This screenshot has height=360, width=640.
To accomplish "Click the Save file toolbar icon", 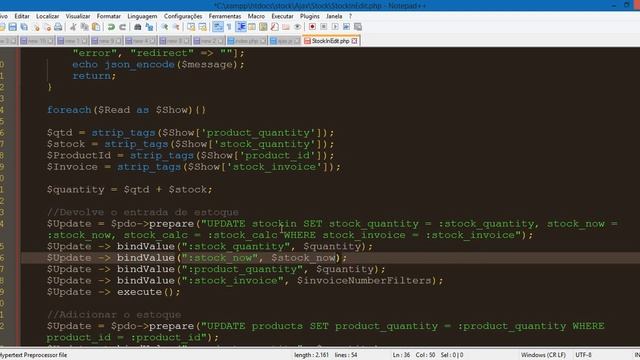I will coord(13,27).
